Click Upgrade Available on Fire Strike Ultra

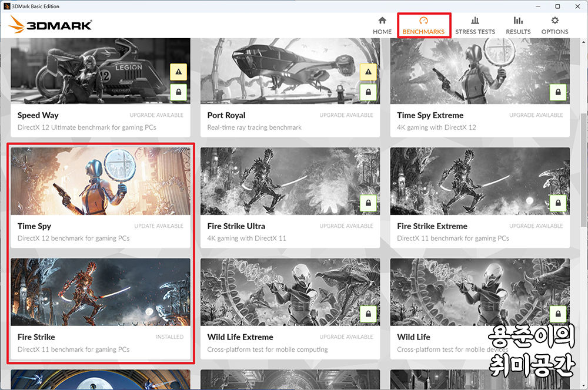(x=346, y=226)
